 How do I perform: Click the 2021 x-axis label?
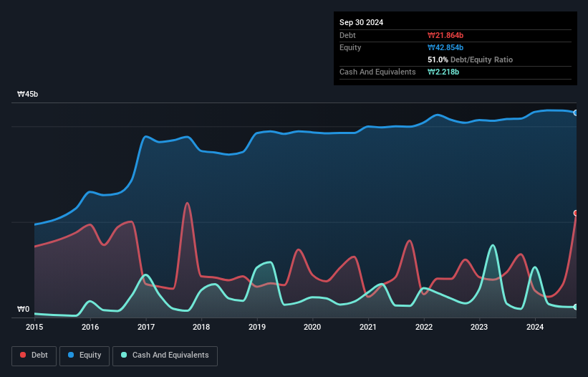tap(368, 327)
